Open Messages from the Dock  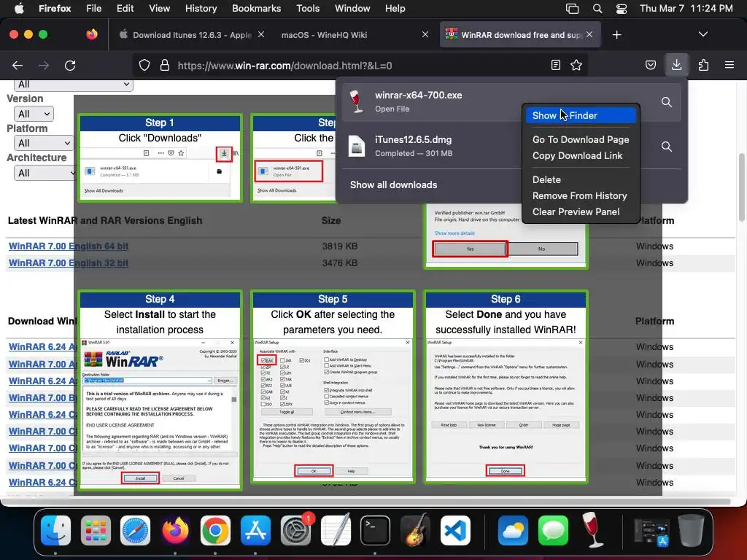[x=553, y=530]
